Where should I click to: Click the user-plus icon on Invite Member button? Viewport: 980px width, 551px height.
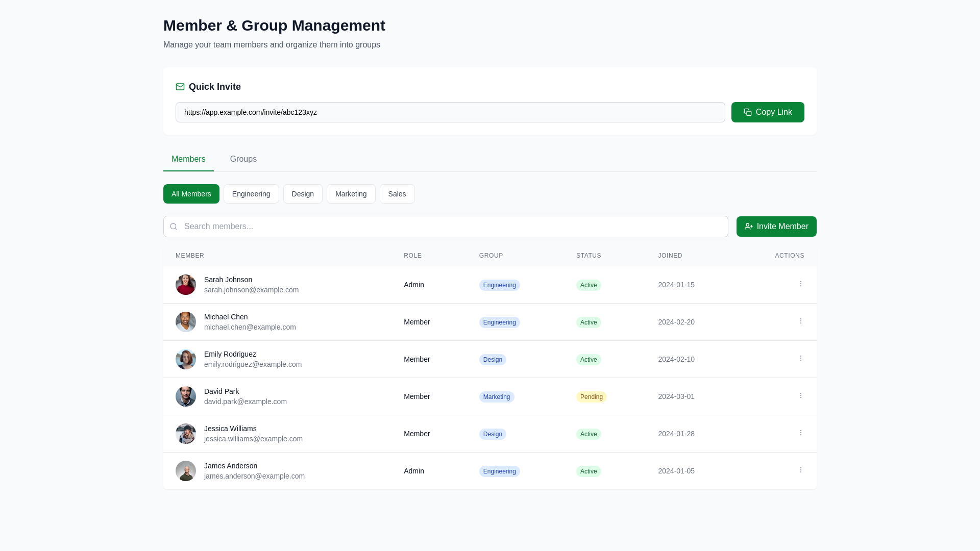pos(748,226)
